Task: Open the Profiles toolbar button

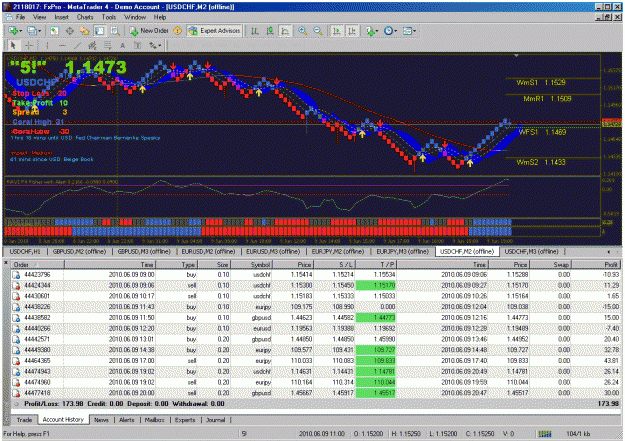Action: tap(31, 31)
